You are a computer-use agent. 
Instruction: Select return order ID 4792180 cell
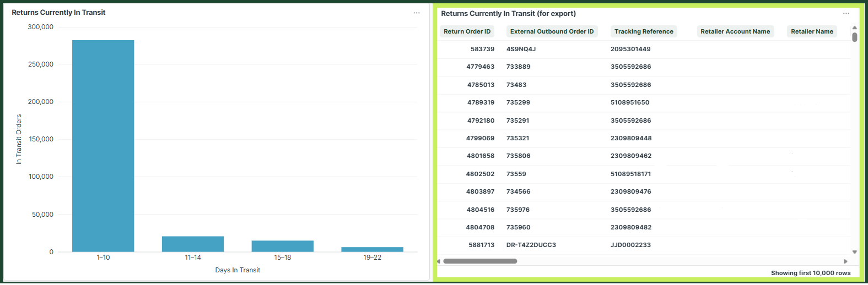(x=481, y=120)
